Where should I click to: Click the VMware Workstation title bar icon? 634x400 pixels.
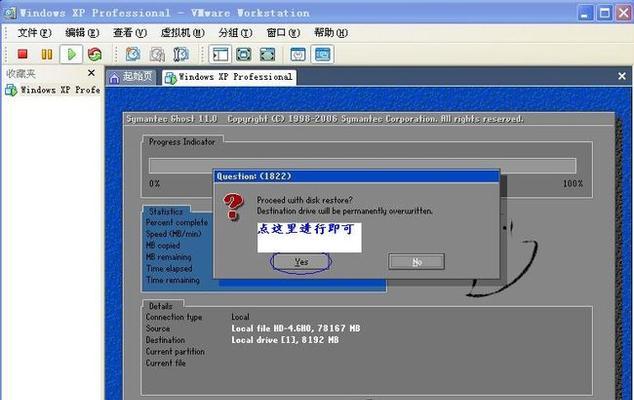point(10,13)
